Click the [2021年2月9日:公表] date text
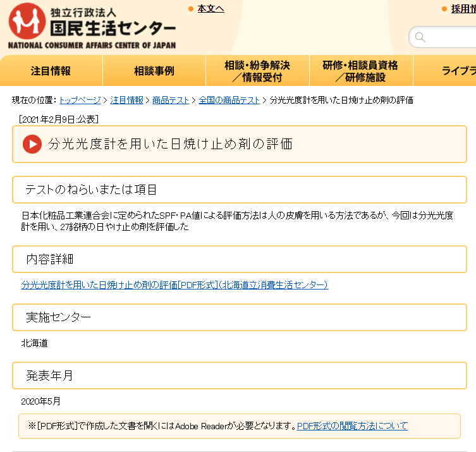 (59, 119)
